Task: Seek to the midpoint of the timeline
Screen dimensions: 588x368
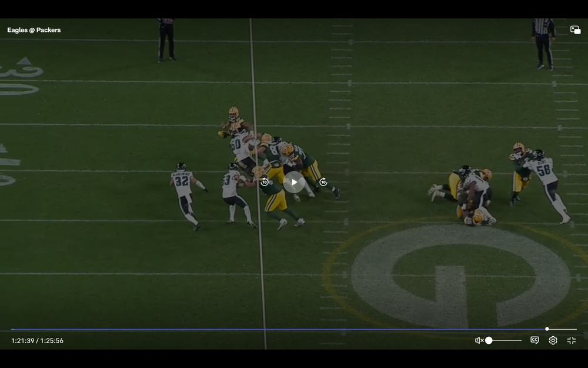Action: pyautogui.click(x=294, y=329)
